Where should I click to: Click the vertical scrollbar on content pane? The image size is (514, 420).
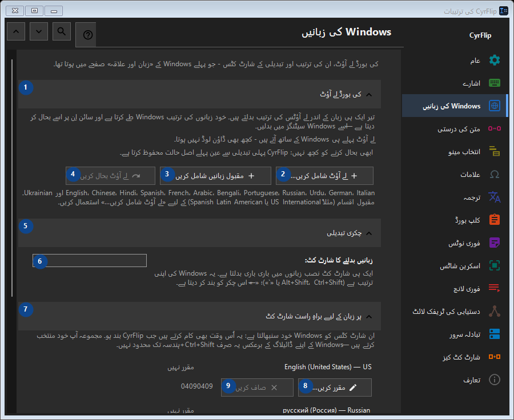click(x=12, y=178)
